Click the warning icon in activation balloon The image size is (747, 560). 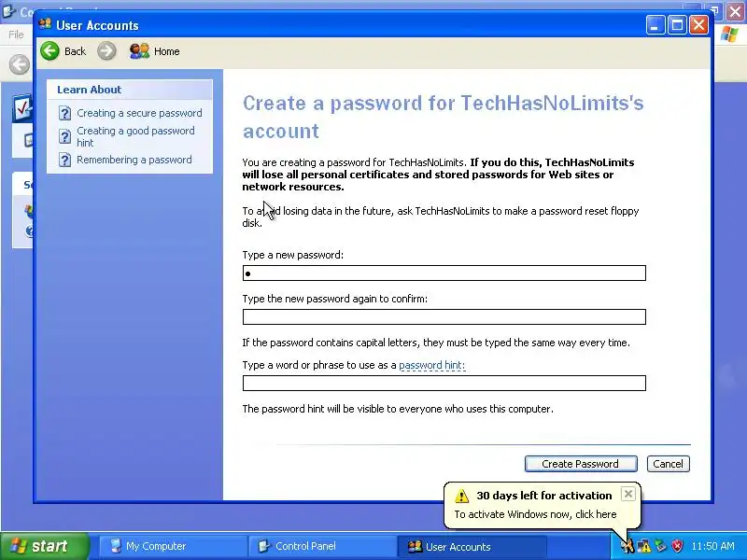tap(461, 497)
